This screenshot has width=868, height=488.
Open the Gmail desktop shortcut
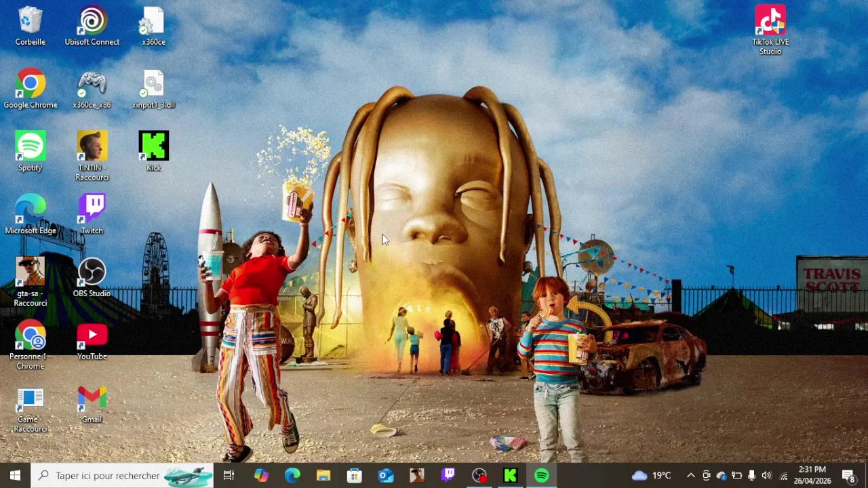(x=92, y=404)
